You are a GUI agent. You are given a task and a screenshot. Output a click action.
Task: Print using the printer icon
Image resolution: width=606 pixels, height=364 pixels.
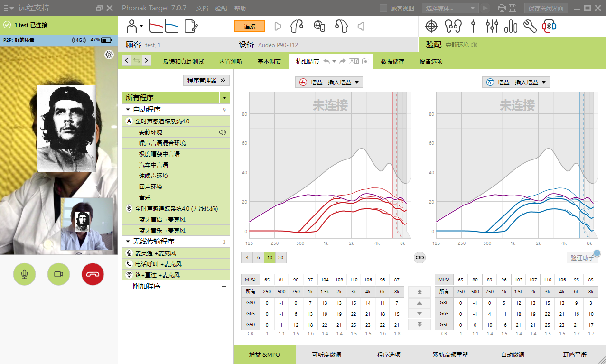[502, 8]
